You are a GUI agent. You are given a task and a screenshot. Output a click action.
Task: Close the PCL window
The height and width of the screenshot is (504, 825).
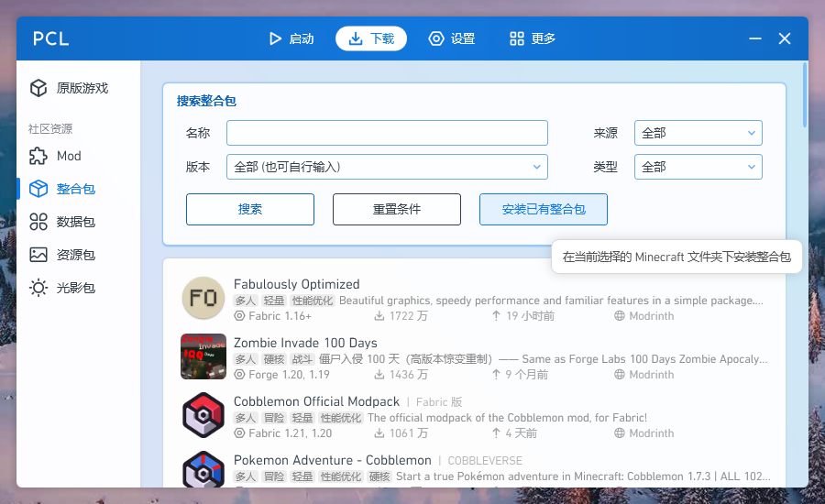(x=785, y=38)
